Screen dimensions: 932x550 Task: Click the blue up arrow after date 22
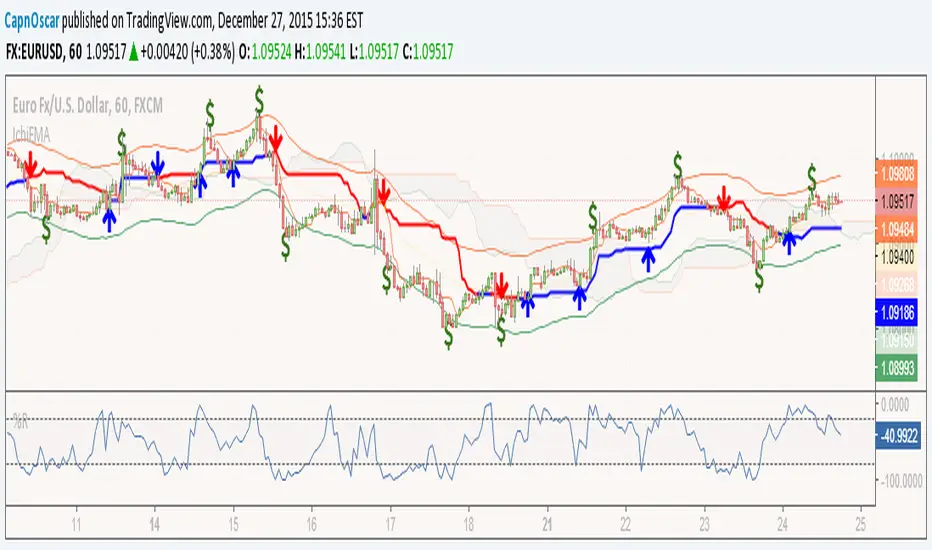[x=648, y=259]
